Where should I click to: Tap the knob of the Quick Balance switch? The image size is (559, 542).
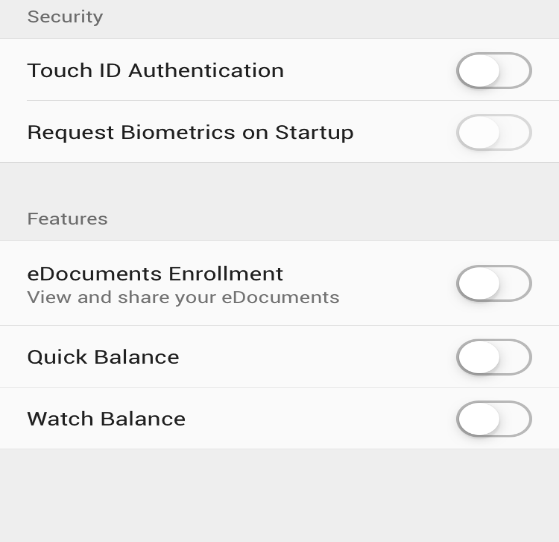point(479,357)
